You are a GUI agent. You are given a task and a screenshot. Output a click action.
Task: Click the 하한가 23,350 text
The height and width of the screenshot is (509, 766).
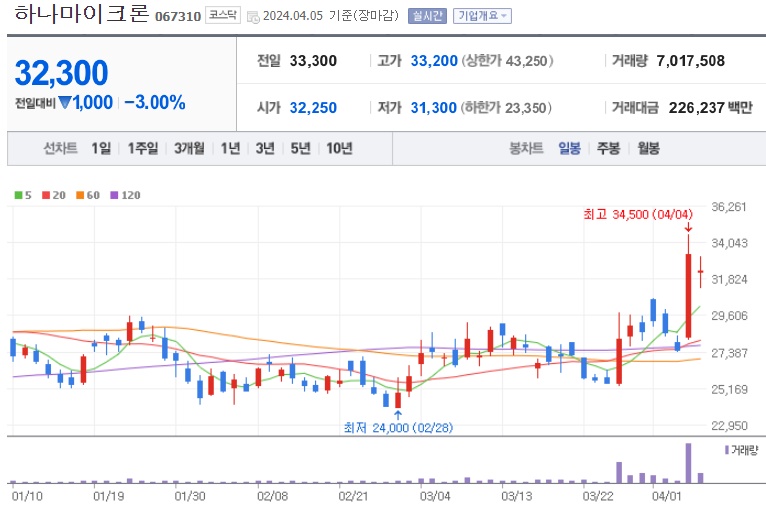(x=506, y=107)
